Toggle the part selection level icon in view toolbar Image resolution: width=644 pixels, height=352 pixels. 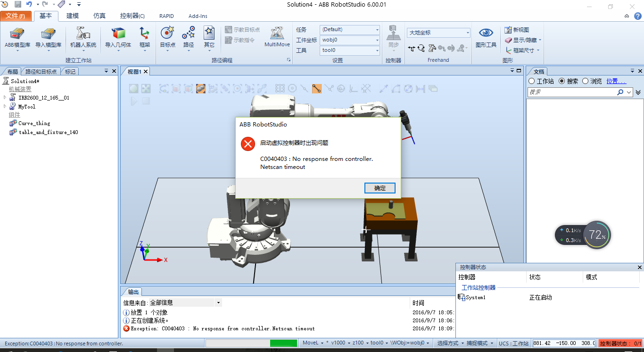[201, 88]
